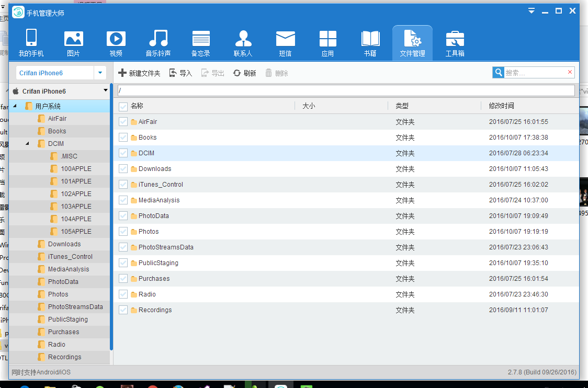Image resolution: width=588 pixels, height=388 pixels.
Task: Click the 刷新 refresh button
Action: [244, 73]
